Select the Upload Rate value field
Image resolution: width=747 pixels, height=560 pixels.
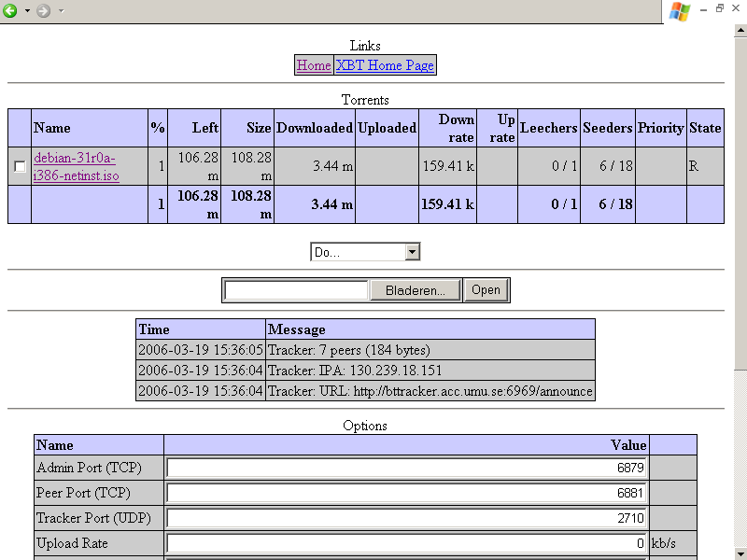tap(406, 543)
